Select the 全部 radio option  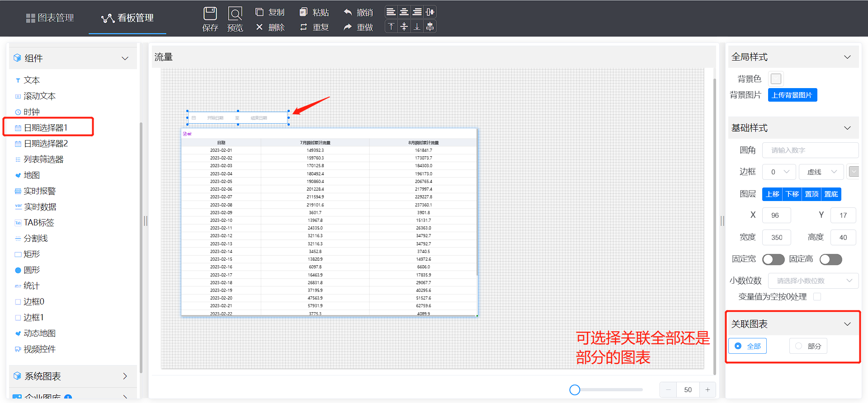tap(747, 346)
